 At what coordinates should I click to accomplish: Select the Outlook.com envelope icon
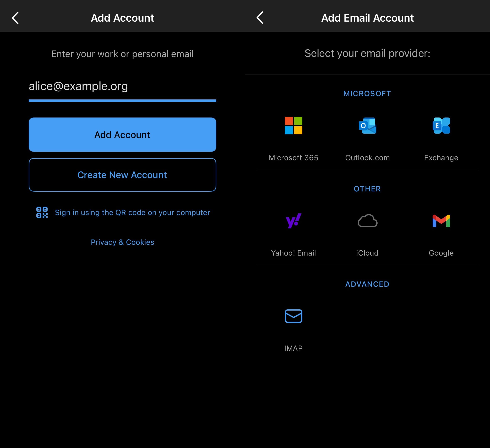[367, 126]
